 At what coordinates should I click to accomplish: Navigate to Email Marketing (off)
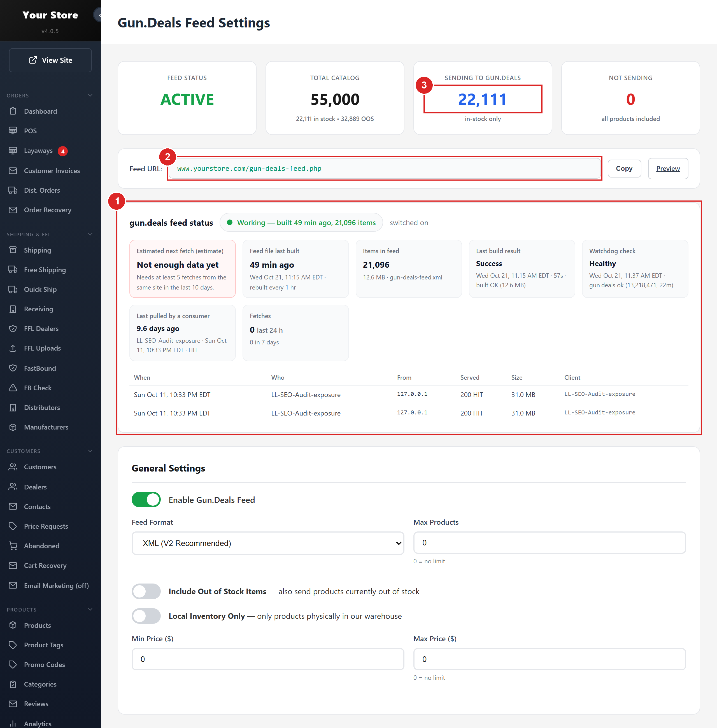(x=57, y=585)
